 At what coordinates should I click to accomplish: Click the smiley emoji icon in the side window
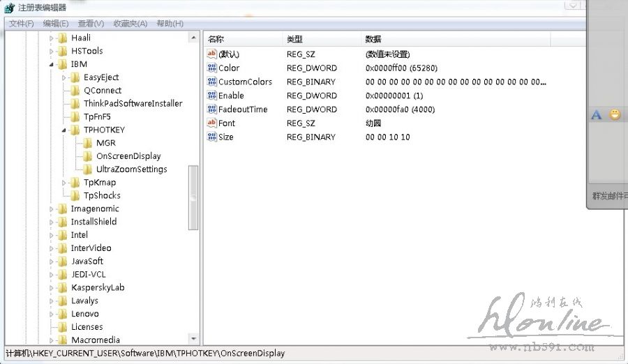click(615, 115)
